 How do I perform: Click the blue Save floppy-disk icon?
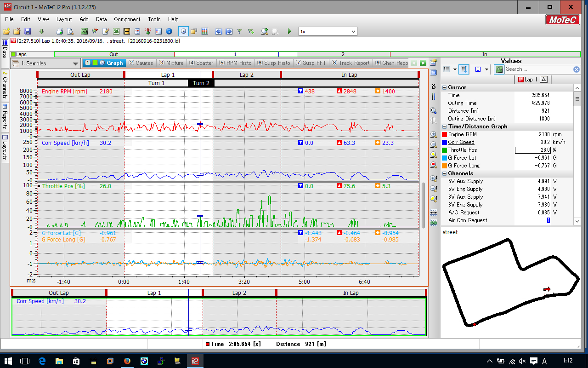pyautogui.click(x=28, y=31)
